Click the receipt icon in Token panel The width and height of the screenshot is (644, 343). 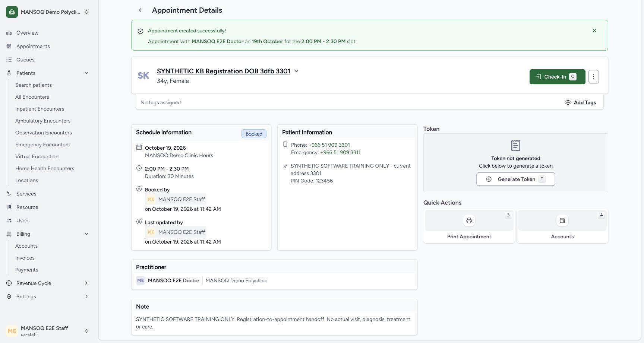[516, 146]
